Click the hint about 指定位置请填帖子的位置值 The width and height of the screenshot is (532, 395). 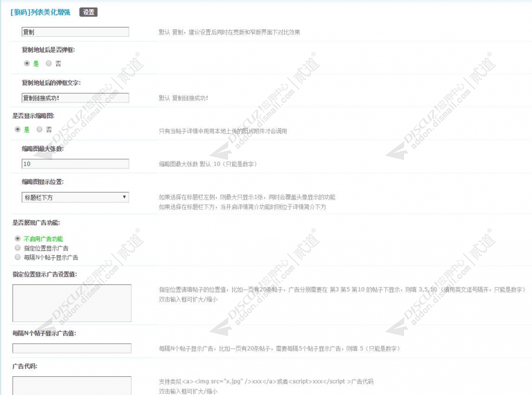343,290
